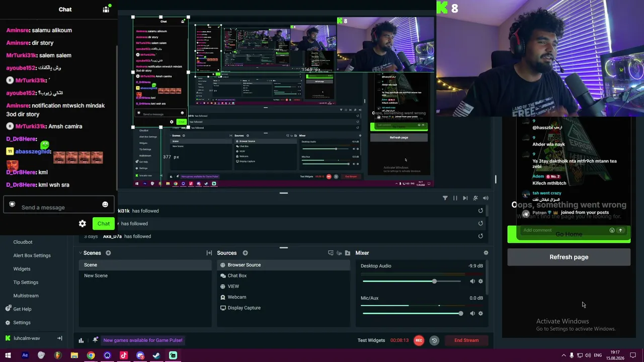Collapse the sidebar using the arrow icon

click(x=59, y=338)
